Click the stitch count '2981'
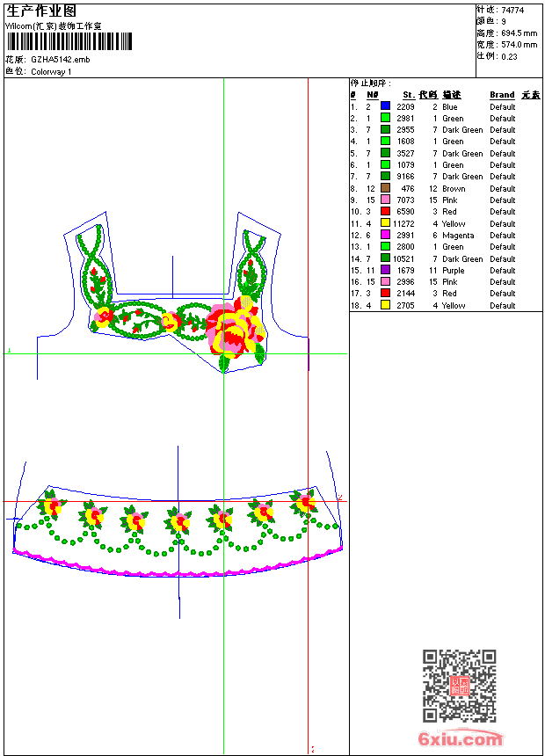 [405, 119]
